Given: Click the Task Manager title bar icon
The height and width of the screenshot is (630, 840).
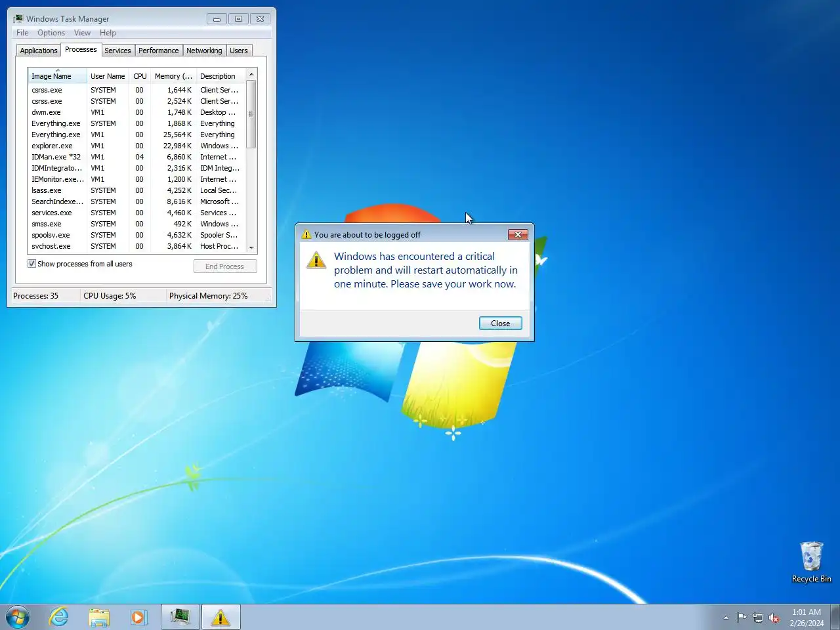Looking at the screenshot, I should pyautogui.click(x=18, y=18).
